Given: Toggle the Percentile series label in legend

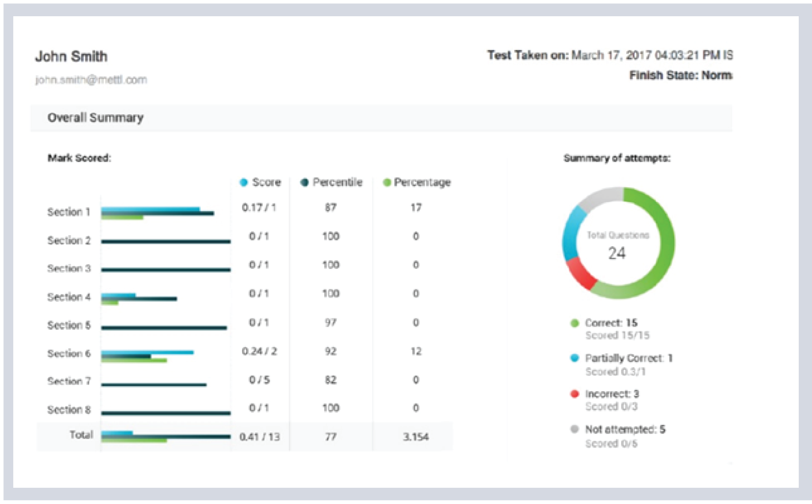Looking at the screenshot, I should tap(337, 183).
